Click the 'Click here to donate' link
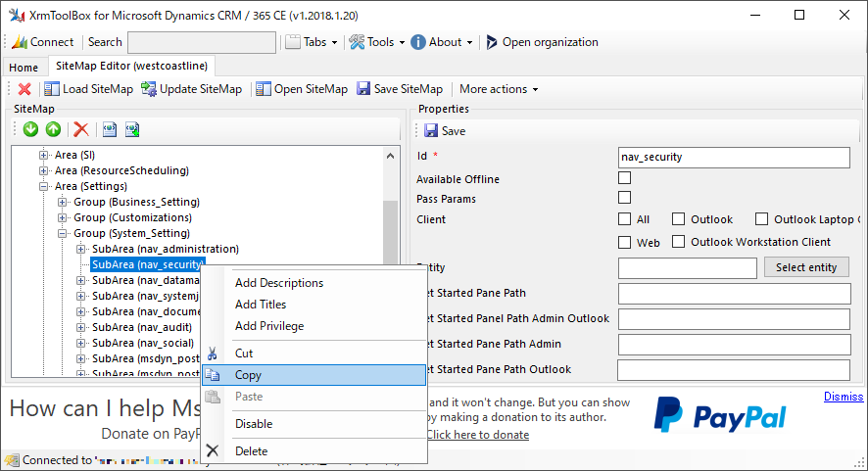Screen dimensions: 868x471 [x=478, y=435]
